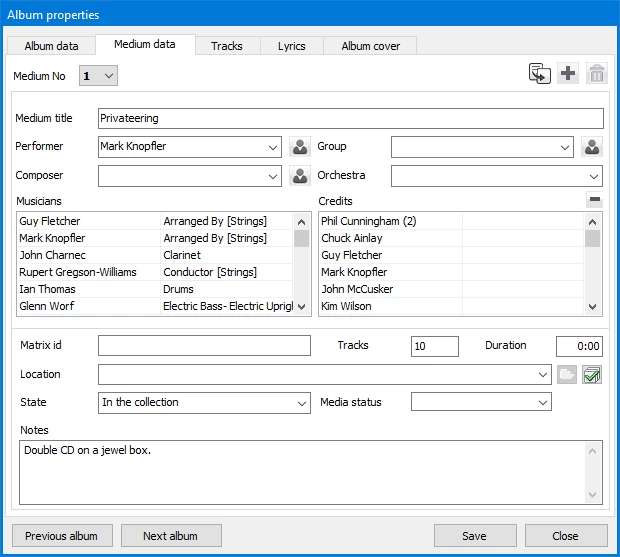Select John McCusker in Credits list
Image resolution: width=620 pixels, height=557 pixels.
357,289
